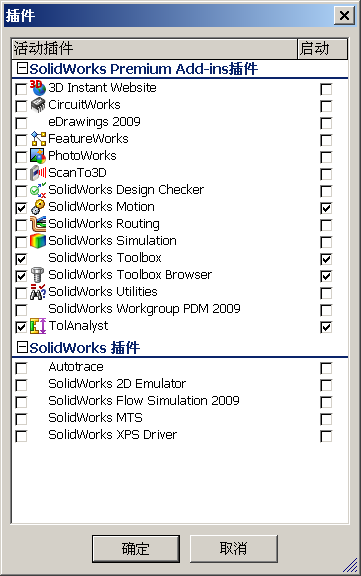Click the ScanTo3D scanner icon

click(38, 173)
